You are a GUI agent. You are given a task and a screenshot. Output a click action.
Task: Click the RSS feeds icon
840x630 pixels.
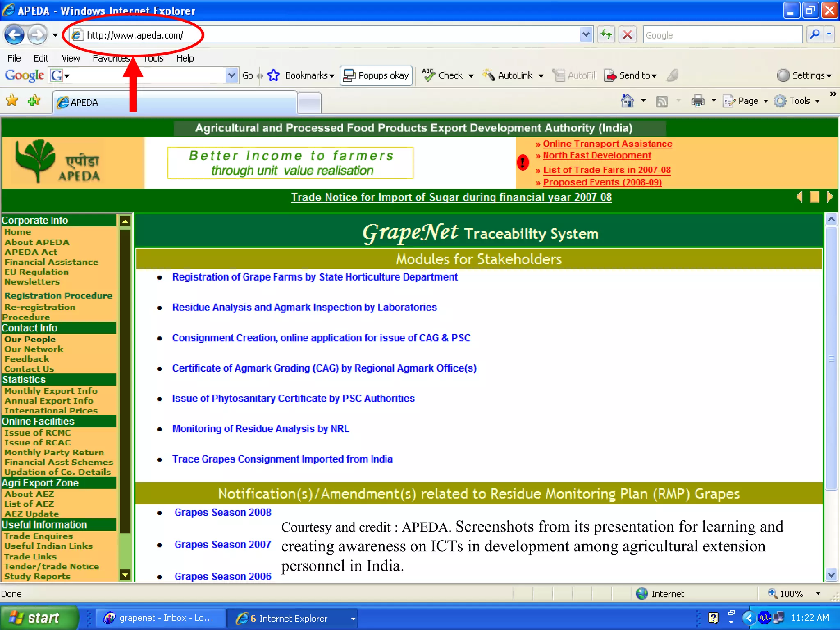click(x=662, y=101)
